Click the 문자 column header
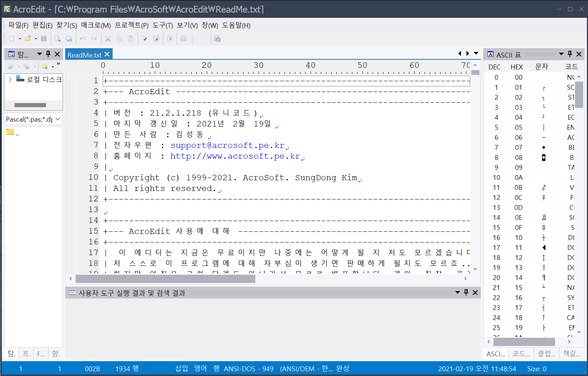The width and height of the screenshot is (588, 376). coord(542,67)
